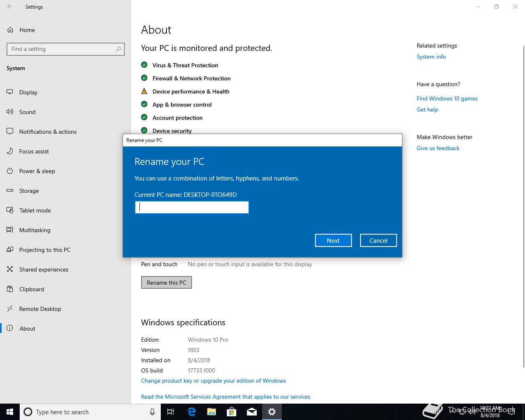
Task: Focus the Find a setting box
Action: point(66,49)
